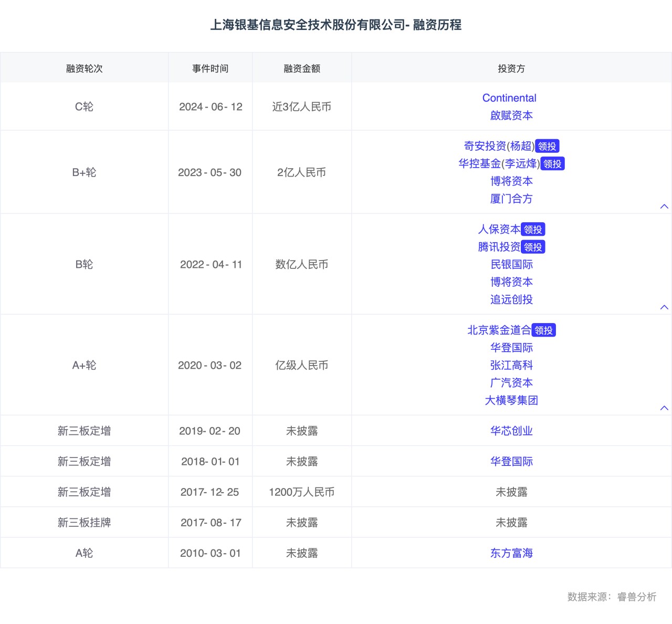The image size is (672, 624).
Task: Click the 融资轮次 column header
Action: click(x=84, y=68)
